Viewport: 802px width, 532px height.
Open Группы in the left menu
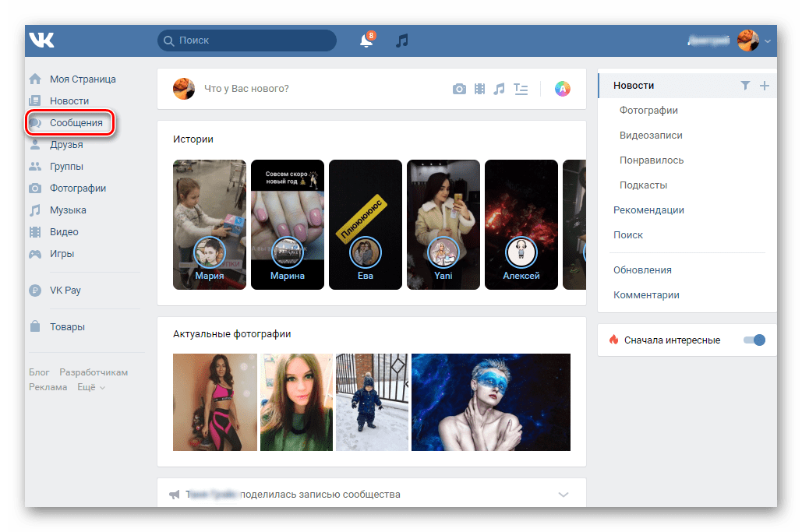coord(66,167)
